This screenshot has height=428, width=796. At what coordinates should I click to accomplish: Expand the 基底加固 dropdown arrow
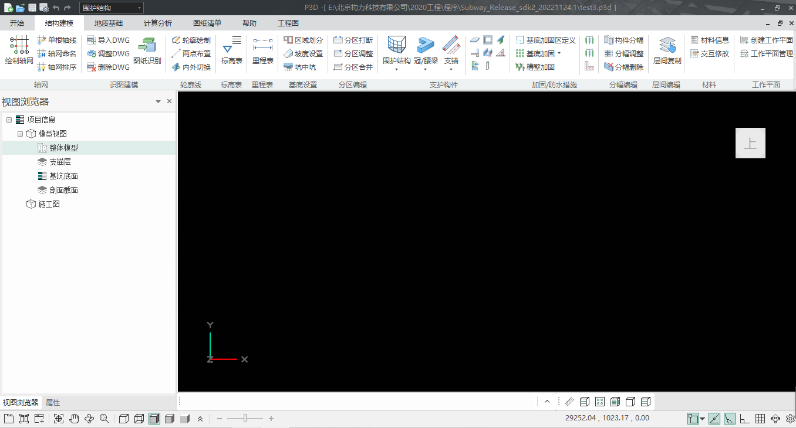pyautogui.click(x=559, y=53)
